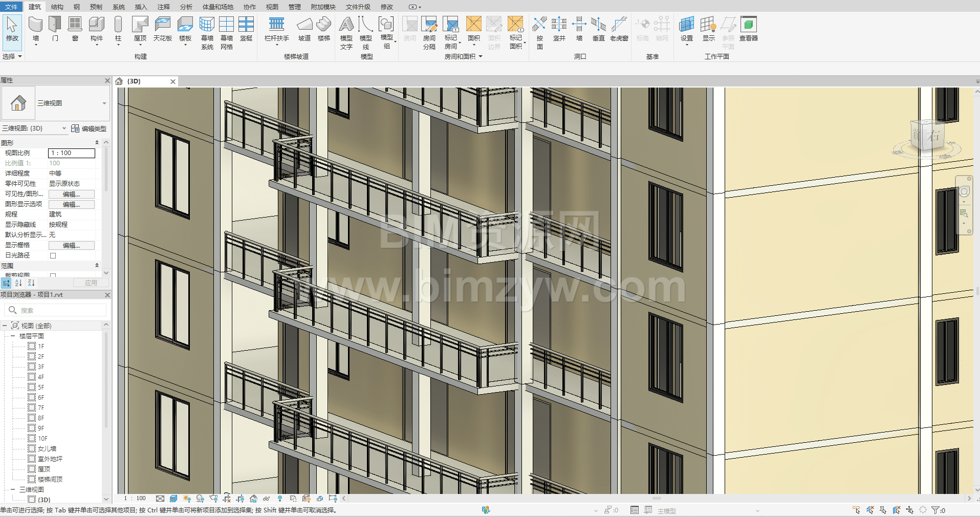Collapse the Graphics (图形) properties section
Screen dimensions: 980x517
[97, 143]
